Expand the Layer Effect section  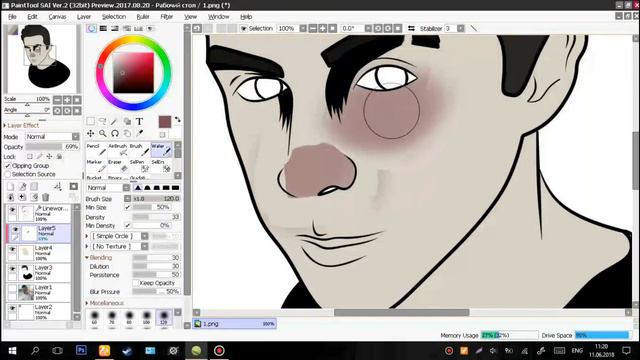[x=21, y=125]
